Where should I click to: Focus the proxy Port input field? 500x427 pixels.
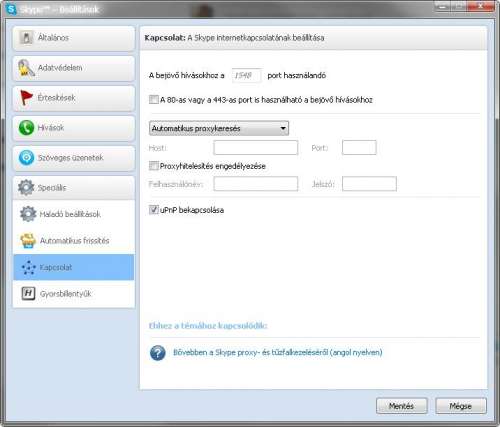click(359, 147)
